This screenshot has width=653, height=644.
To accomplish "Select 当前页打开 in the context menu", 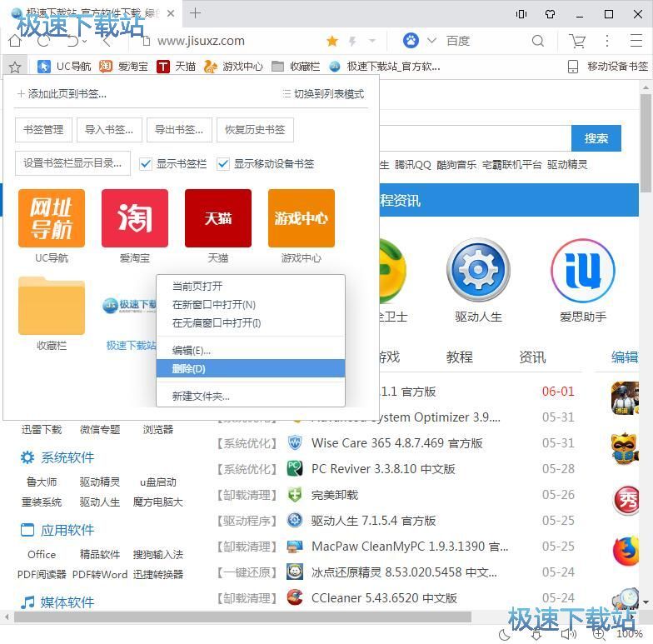I will coord(250,287).
